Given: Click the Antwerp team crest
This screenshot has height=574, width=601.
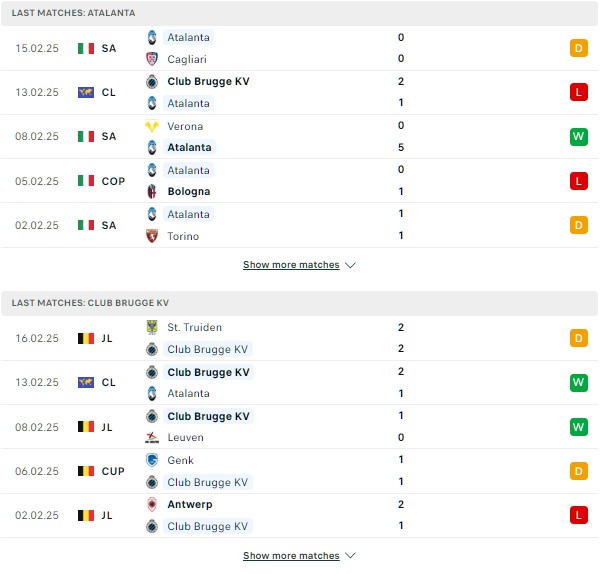Looking at the screenshot, I should 152,504.
